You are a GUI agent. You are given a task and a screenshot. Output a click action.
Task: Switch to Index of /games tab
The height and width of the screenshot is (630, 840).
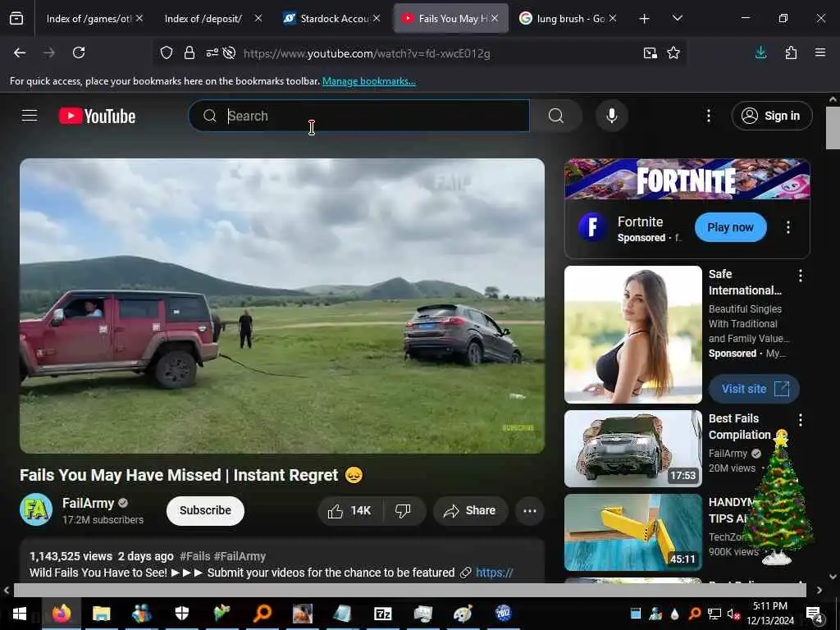(x=89, y=19)
